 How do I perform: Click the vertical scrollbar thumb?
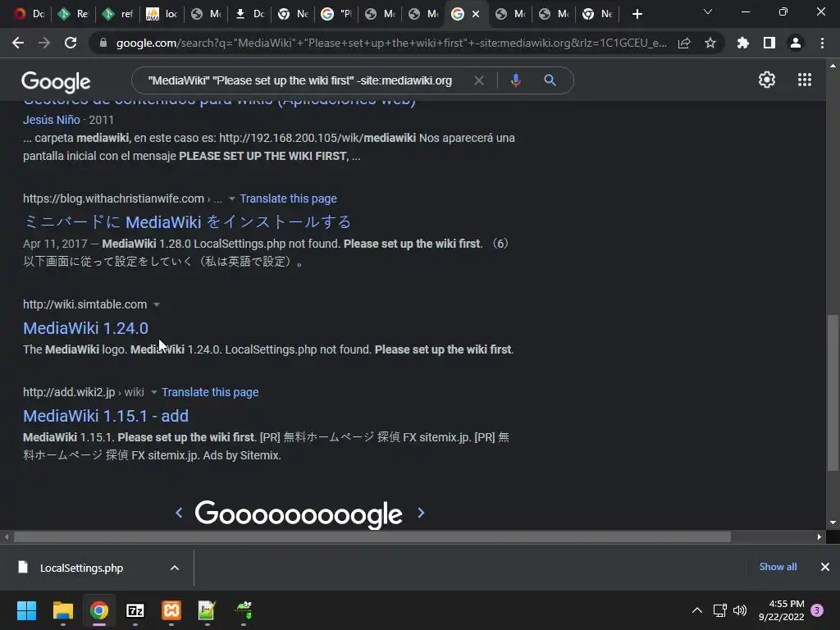click(833, 393)
